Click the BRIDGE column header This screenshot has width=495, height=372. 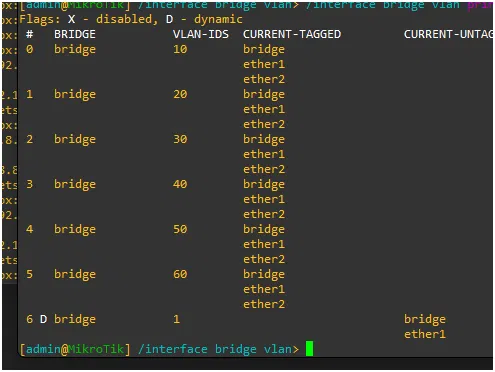[75, 34]
